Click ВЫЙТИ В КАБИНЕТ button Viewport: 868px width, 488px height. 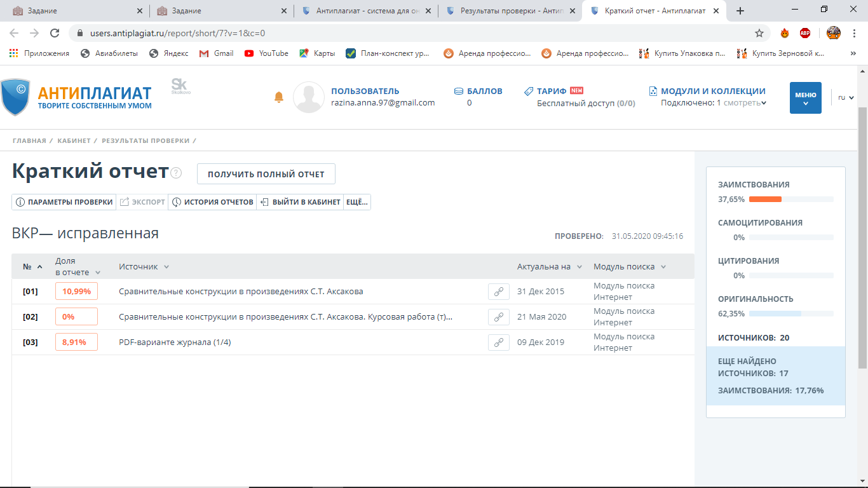pos(300,202)
